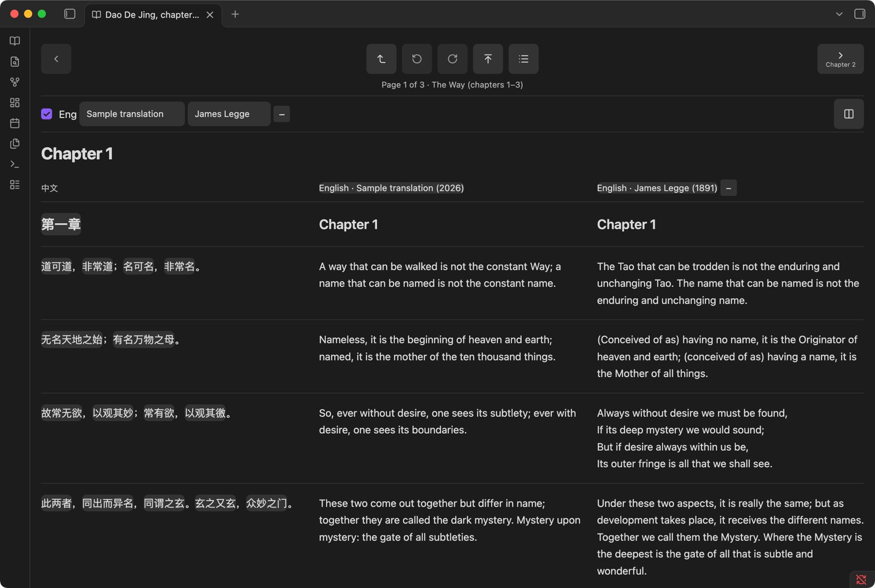Click Chapter 1 heading in Sample translation column

tap(348, 224)
